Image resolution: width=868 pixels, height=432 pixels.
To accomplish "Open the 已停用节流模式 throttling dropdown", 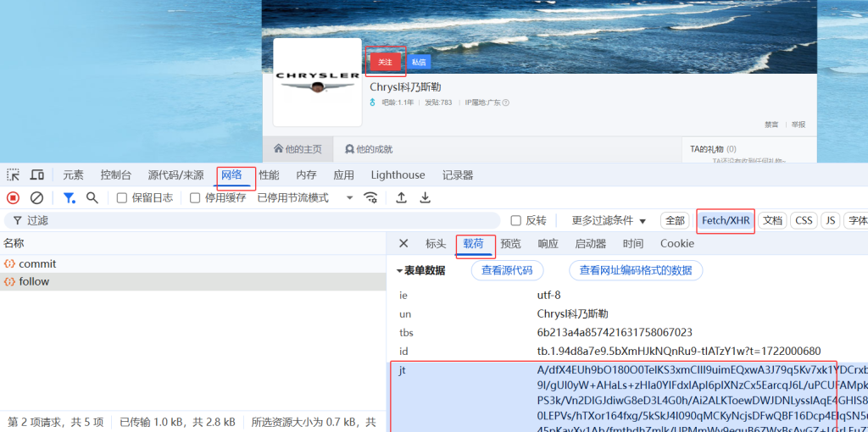I will pyautogui.click(x=305, y=197).
